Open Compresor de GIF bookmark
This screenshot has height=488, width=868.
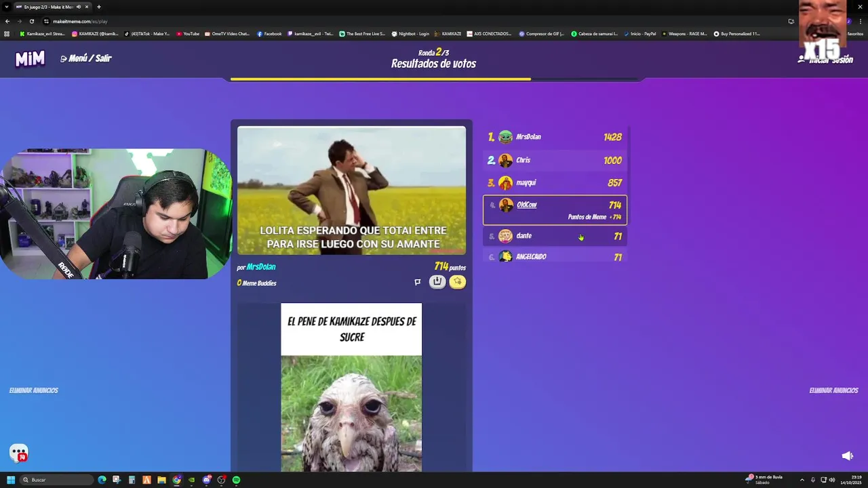click(542, 33)
